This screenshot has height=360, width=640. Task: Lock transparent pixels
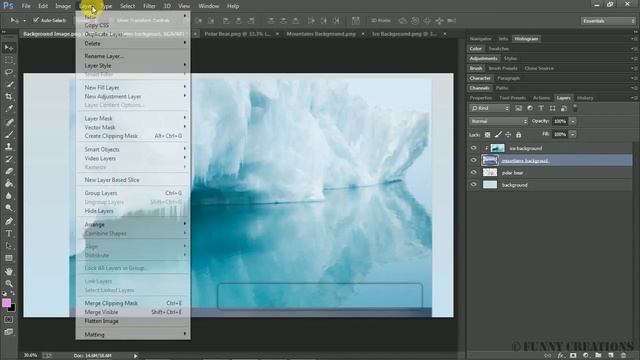[x=487, y=134]
